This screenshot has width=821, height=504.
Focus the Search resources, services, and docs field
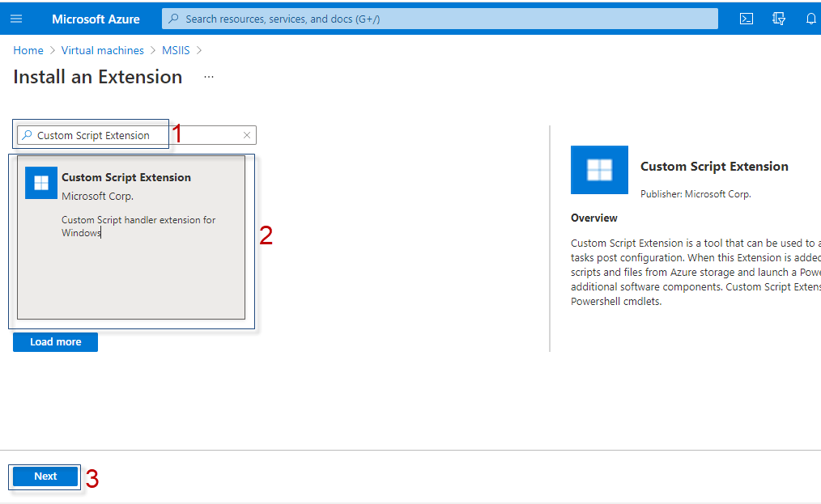click(x=440, y=19)
